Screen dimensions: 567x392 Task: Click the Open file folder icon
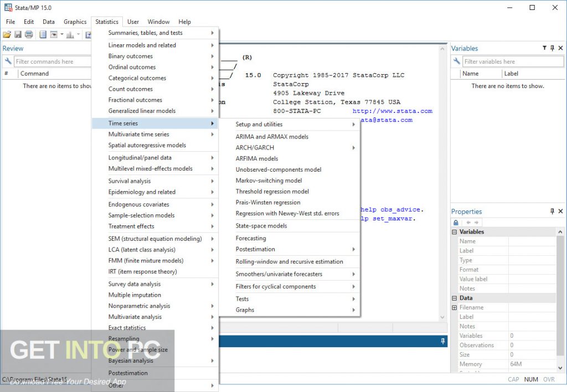[x=7, y=35]
